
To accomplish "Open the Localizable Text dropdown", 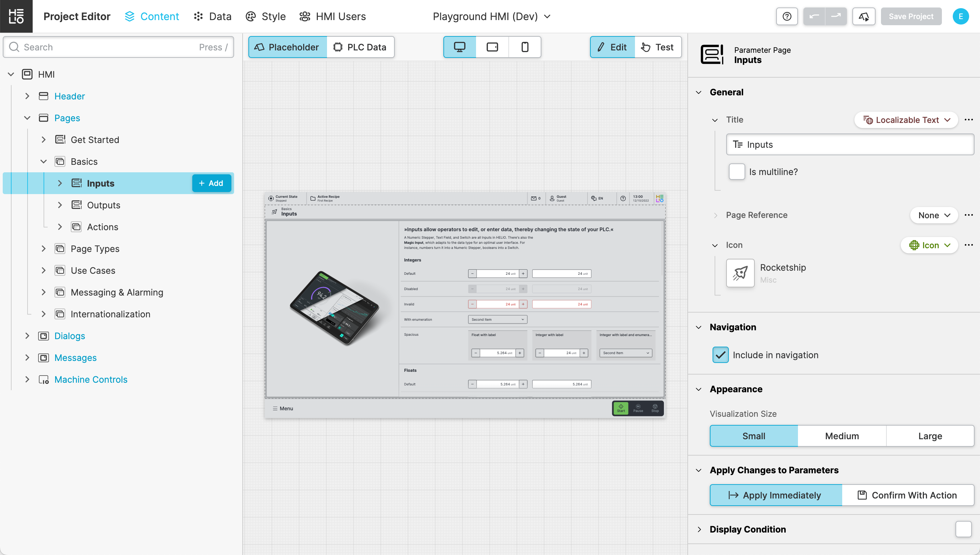I will [906, 120].
